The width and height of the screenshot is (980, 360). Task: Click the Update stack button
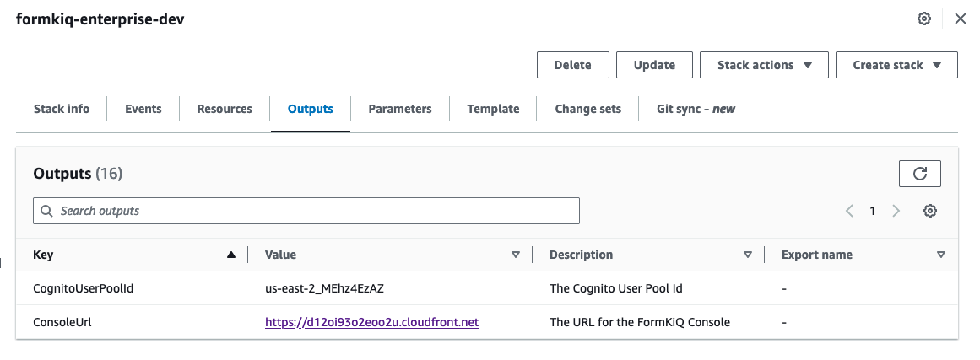coord(654,65)
